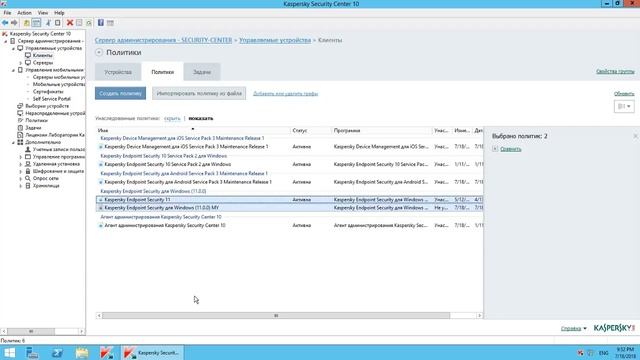Screen dimensions: 640x360
Task: Open the File menu
Action: click(x=7, y=13)
